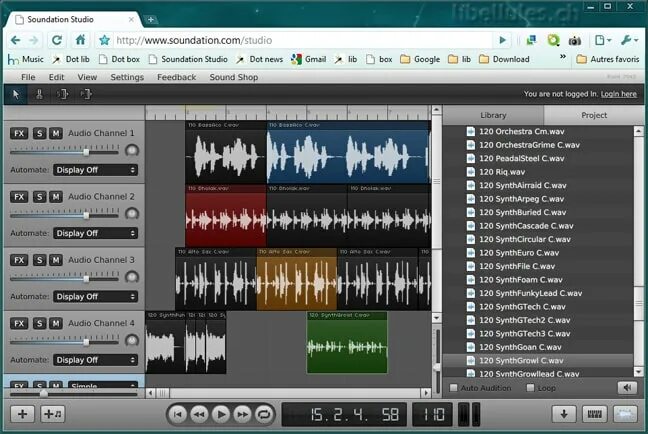Screen dimensions: 648x434
Task: Open the Settings menu
Action: click(x=127, y=77)
